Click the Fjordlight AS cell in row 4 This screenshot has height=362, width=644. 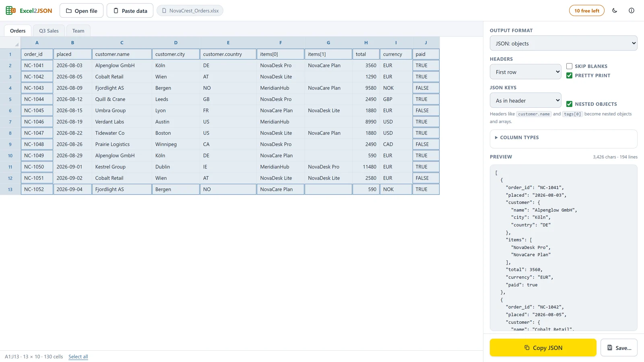(x=122, y=88)
